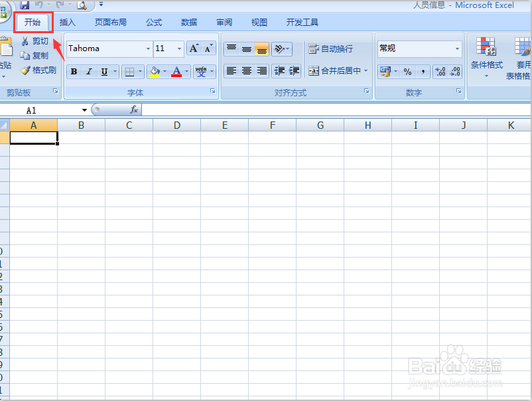Screen dimensions: 532x401
Task: Center text horizontally
Action: (x=247, y=70)
